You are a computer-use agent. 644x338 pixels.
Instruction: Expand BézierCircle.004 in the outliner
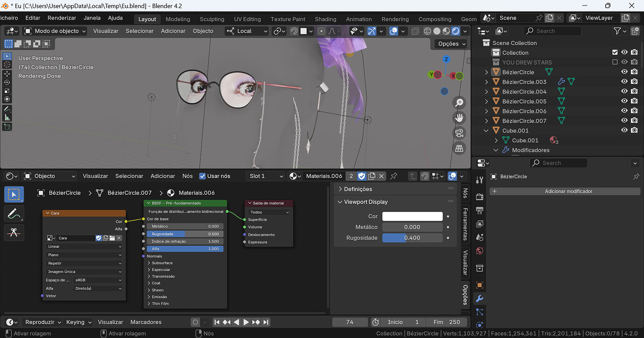point(487,92)
